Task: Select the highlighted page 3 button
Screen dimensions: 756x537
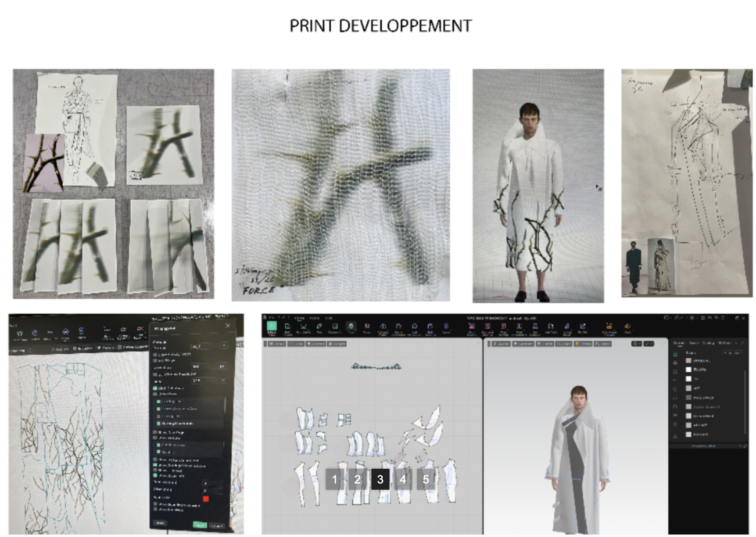Action: tap(380, 479)
